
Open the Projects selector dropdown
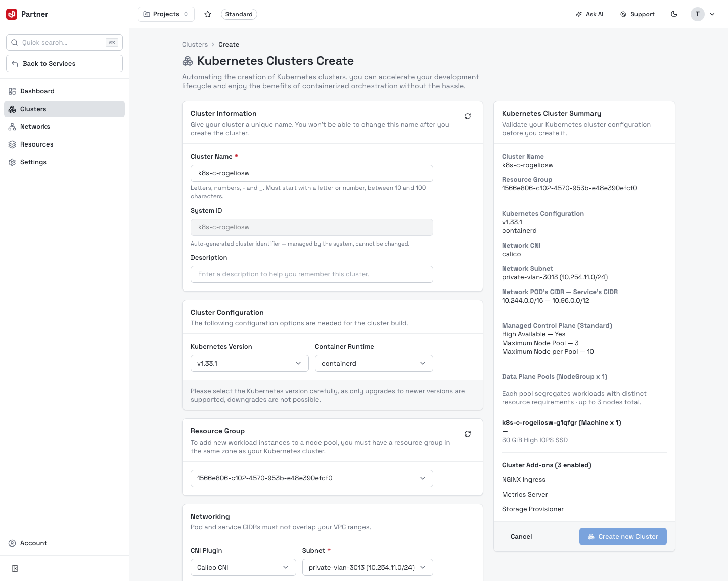166,14
